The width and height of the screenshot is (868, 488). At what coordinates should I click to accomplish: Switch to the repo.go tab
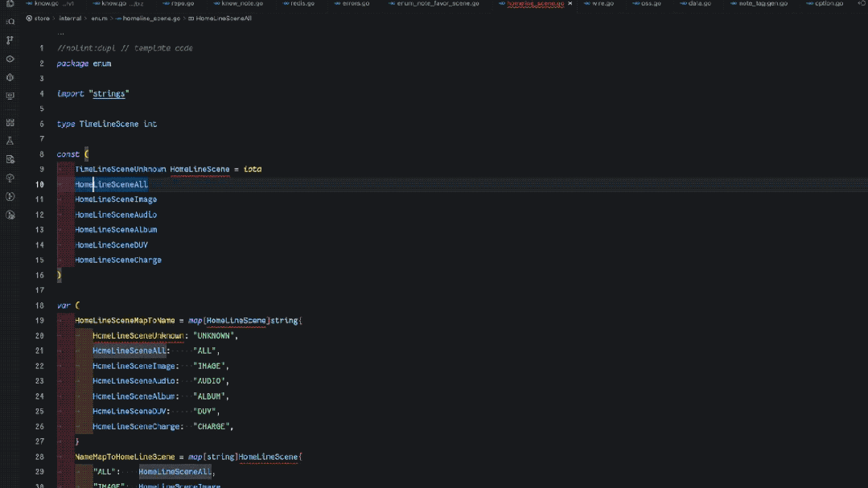point(179,3)
